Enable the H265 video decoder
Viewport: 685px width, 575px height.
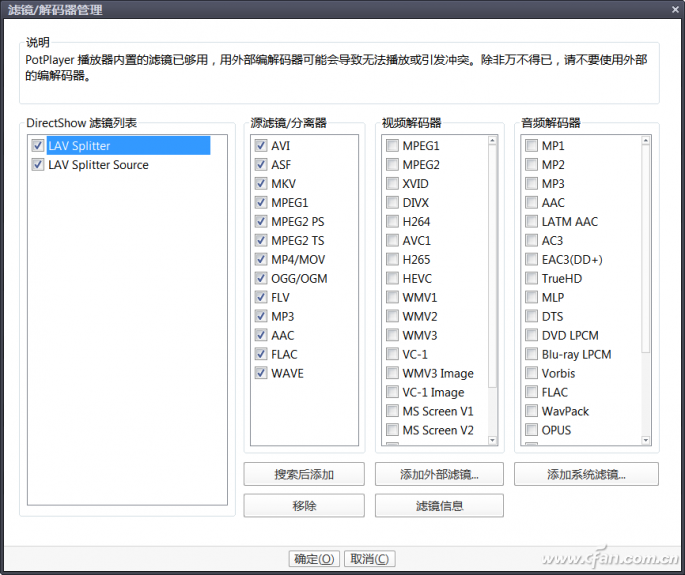[x=392, y=260]
